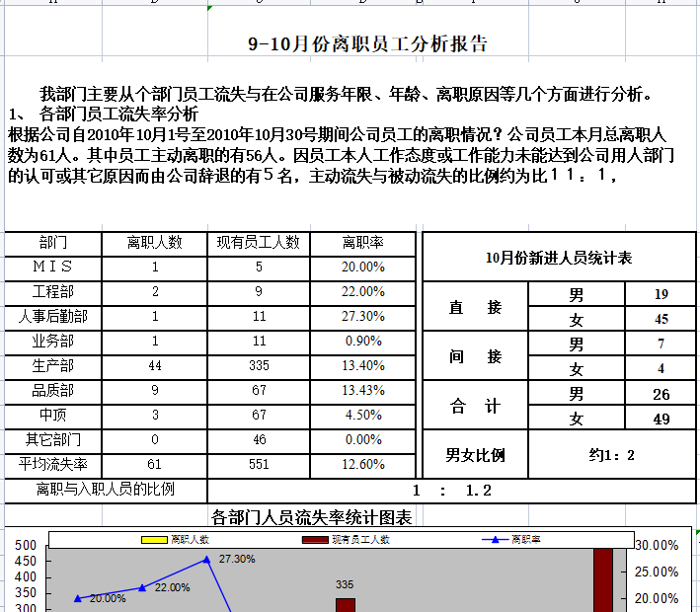Image resolution: width=700 pixels, height=612 pixels.
Task: Click the blue '离职率' legend line marker
Action: click(495, 540)
